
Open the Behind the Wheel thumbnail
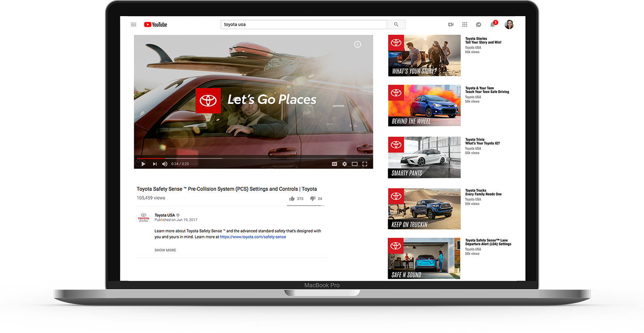(x=424, y=106)
